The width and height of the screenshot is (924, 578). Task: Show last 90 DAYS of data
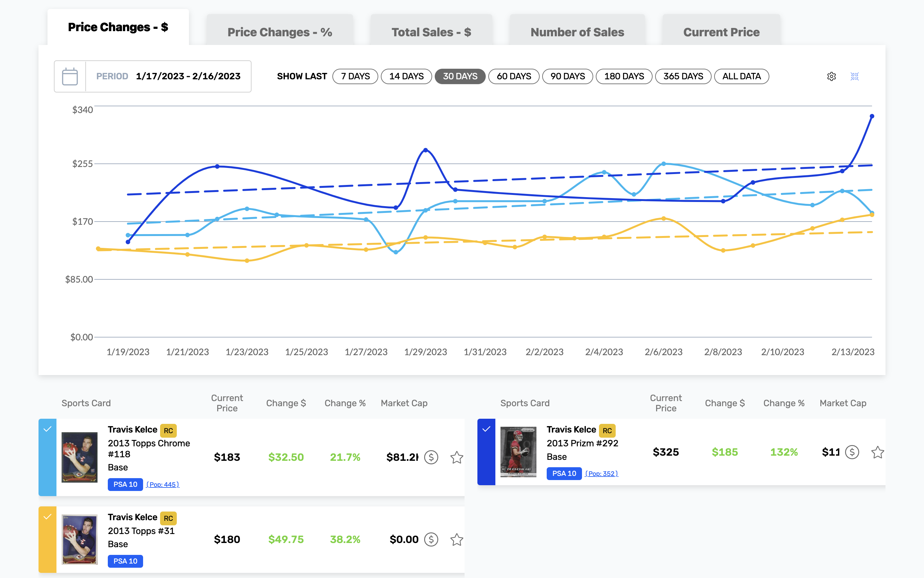coord(568,76)
